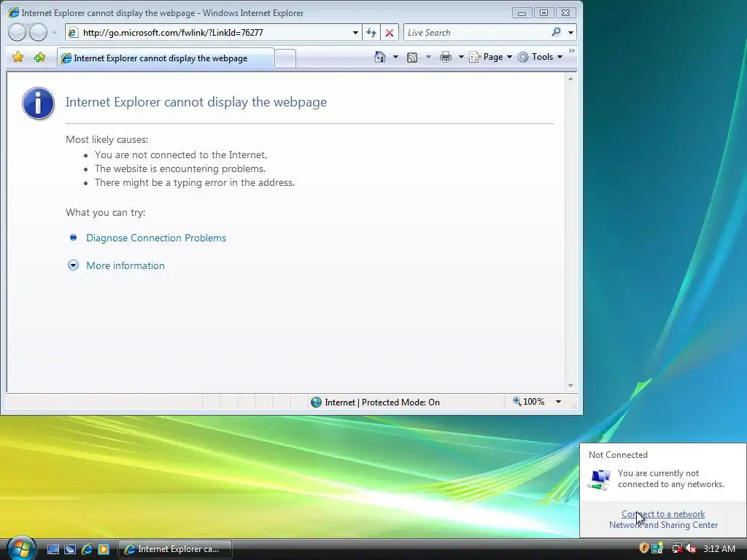
Task: Click 'You are not connected to the Internet.' text
Action: [181, 155]
